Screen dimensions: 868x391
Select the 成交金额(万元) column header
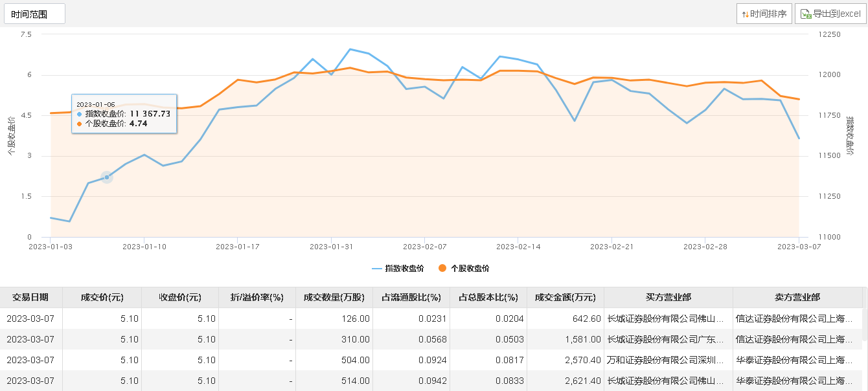click(565, 297)
